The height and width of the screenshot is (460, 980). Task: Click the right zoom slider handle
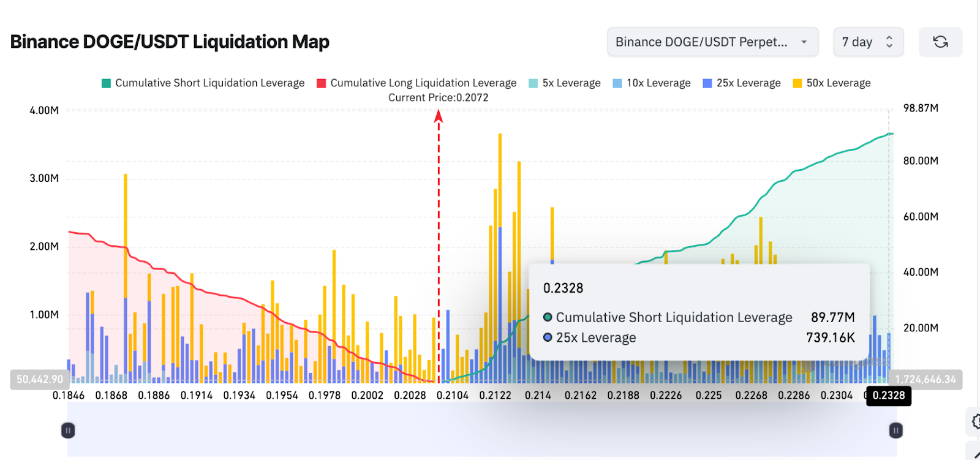895,431
